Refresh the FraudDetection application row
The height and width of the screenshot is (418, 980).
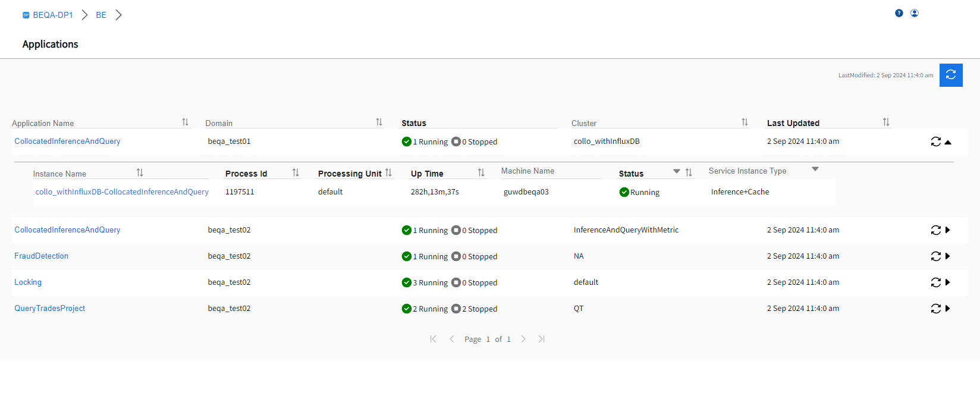(x=935, y=256)
